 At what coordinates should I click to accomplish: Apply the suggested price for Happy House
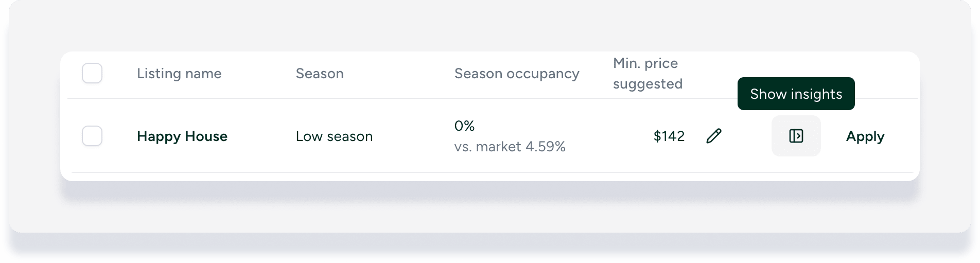pyautogui.click(x=865, y=136)
